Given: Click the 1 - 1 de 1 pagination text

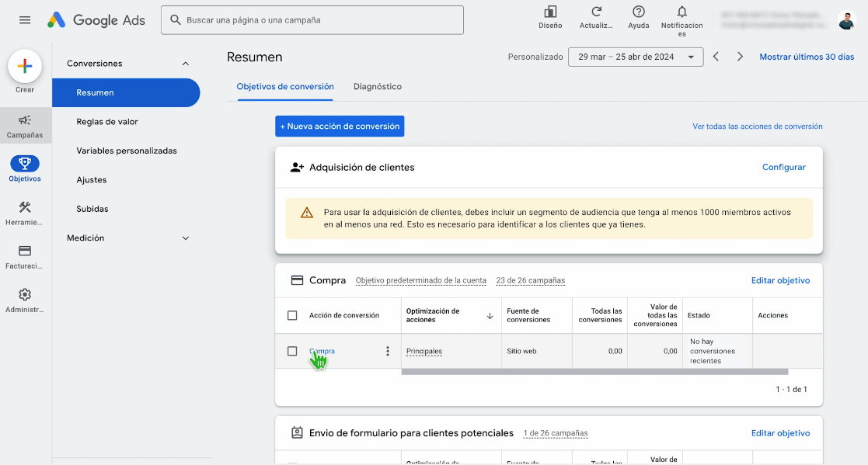Looking at the screenshot, I should pyautogui.click(x=792, y=389).
